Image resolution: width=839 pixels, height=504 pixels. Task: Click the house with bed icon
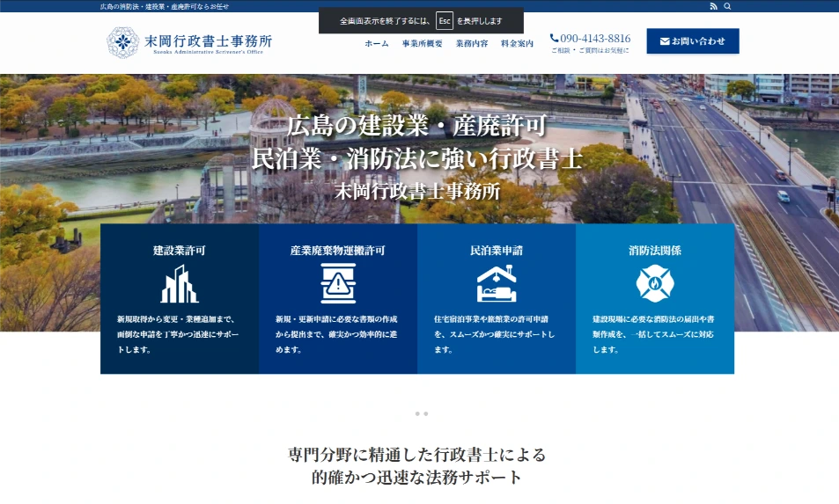pyautogui.click(x=497, y=283)
